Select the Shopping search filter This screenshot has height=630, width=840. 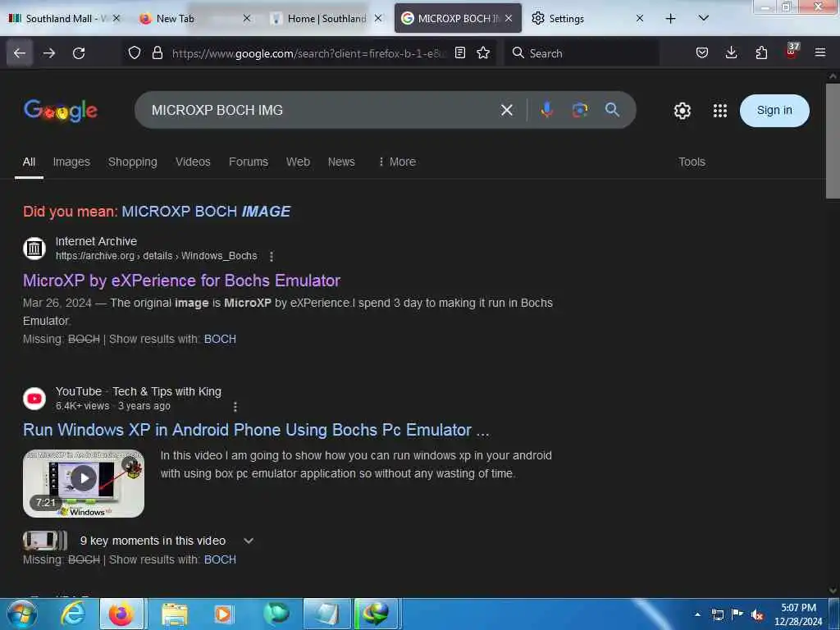point(132,162)
